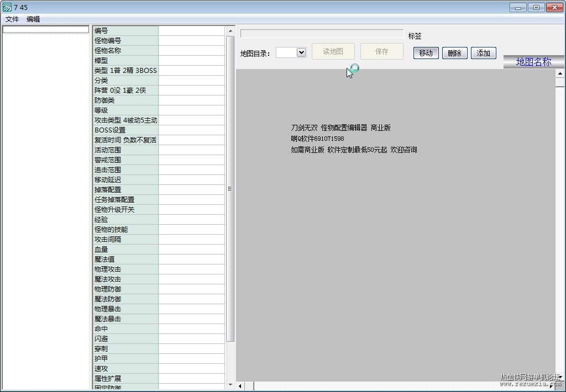Click the 啊Q软件691071598 text line
Image resolution: width=566 pixels, height=392 pixels.
[317, 139]
